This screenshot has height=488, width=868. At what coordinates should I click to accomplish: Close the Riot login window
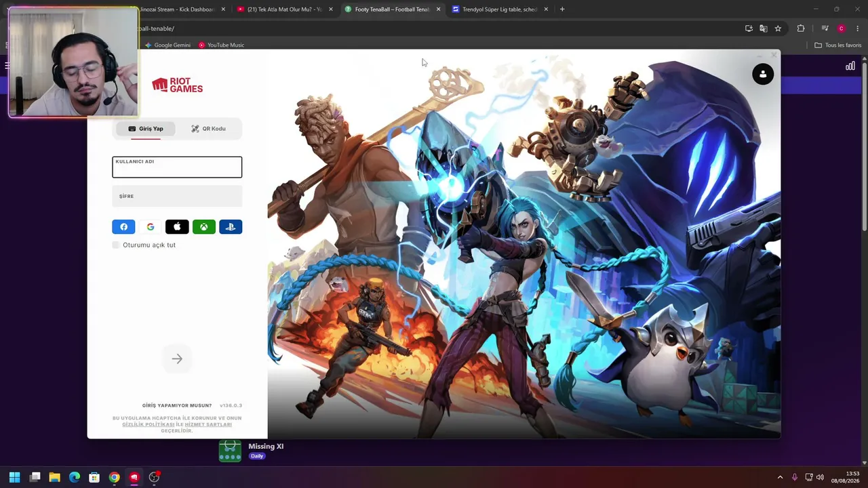pyautogui.click(x=774, y=55)
